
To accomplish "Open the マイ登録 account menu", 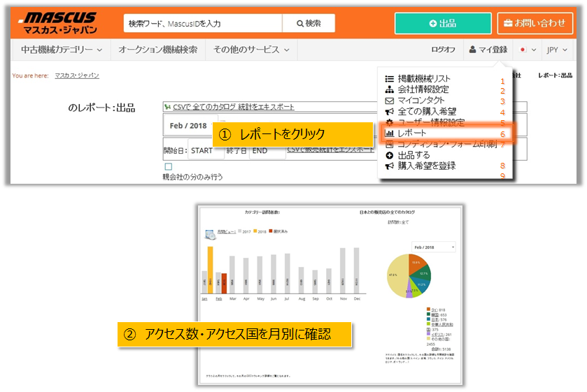I will tap(488, 50).
